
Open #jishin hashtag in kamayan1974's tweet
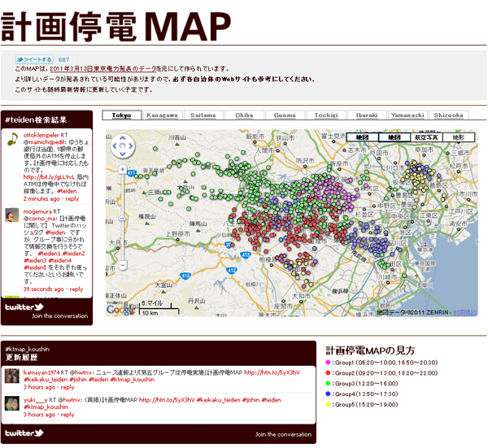pos(78,380)
